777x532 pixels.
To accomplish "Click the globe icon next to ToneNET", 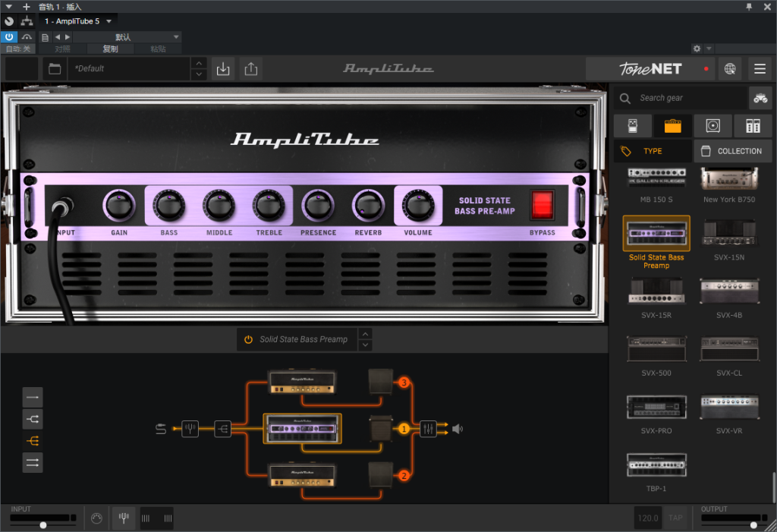I will pos(729,69).
